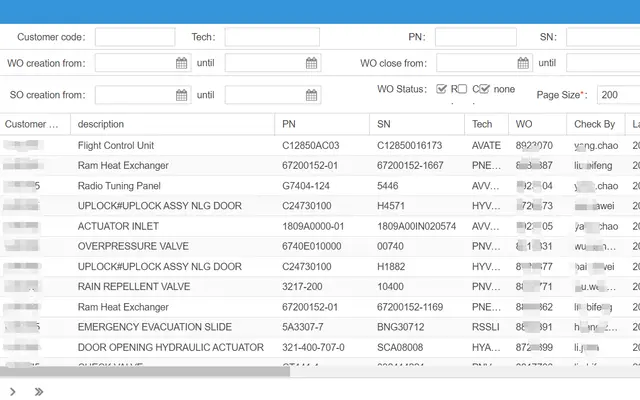Focus the Customer code input field
The width and height of the screenshot is (640, 400).
click(135, 37)
